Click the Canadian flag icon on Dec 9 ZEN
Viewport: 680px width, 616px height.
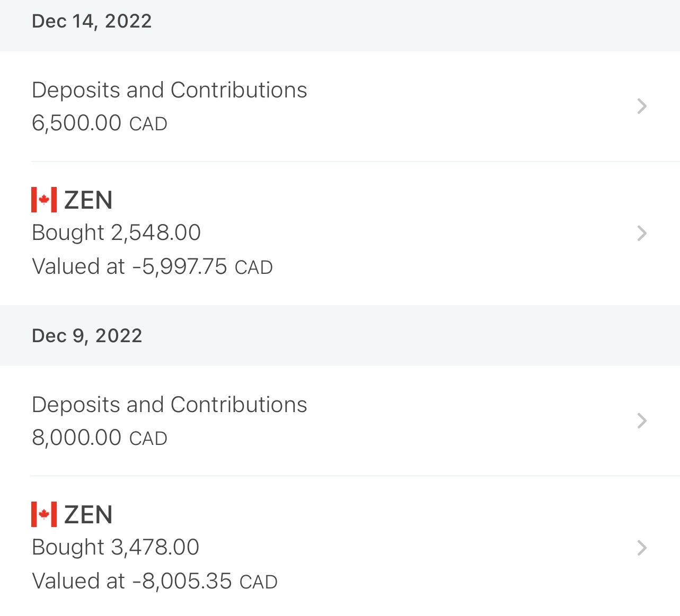pos(44,514)
